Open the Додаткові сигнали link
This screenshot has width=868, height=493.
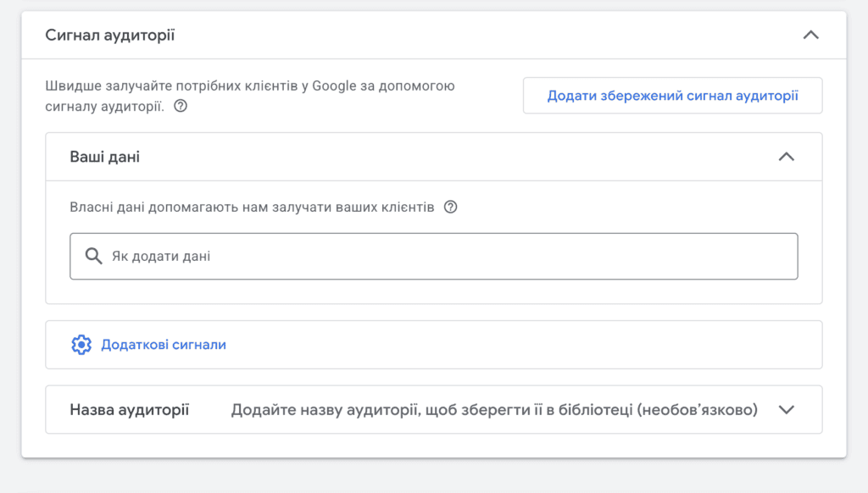click(x=164, y=345)
